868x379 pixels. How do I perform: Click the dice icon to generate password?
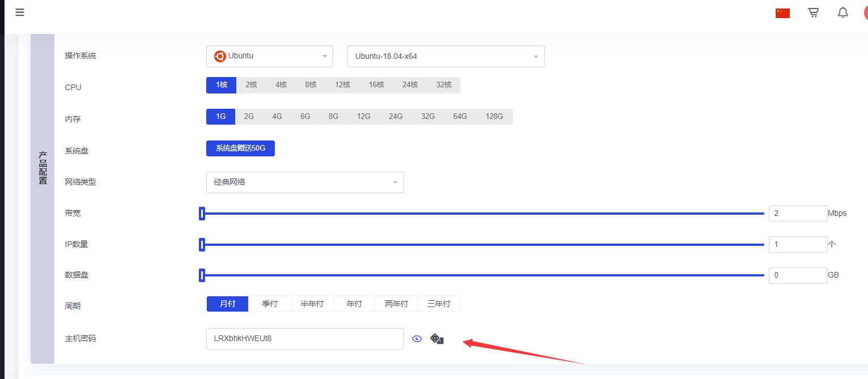pyautogui.click(x=437, y=339)
